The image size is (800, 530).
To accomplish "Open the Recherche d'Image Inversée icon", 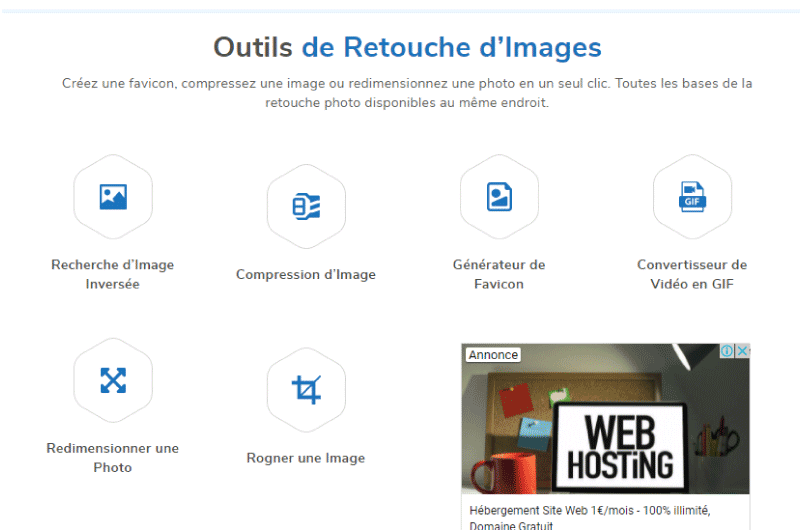I will (x=113, y=197).
